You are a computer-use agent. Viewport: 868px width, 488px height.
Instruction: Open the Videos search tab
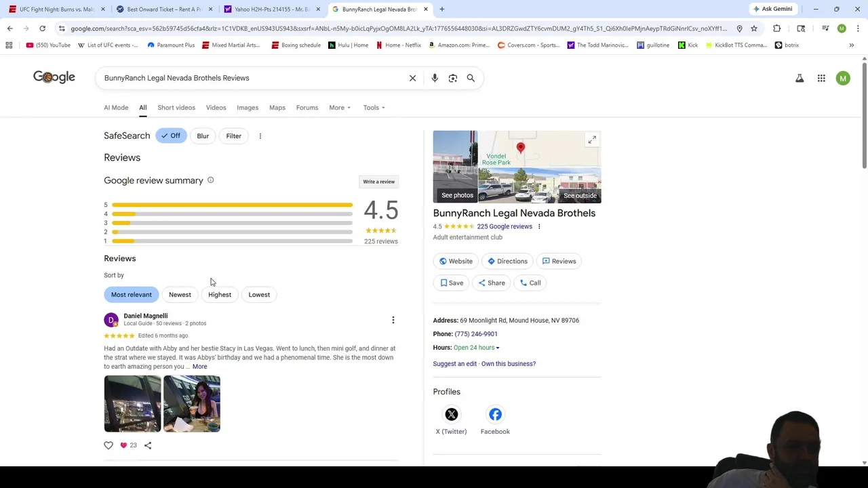click(x=216, y=108)
